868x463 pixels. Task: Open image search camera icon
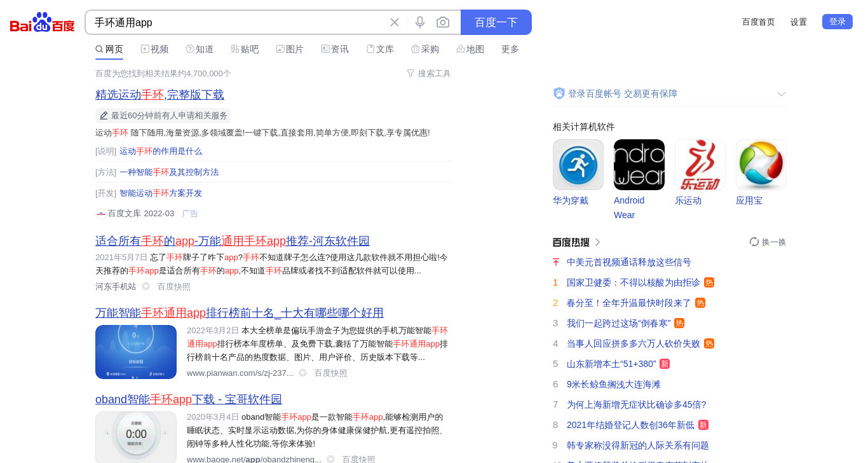443,22
